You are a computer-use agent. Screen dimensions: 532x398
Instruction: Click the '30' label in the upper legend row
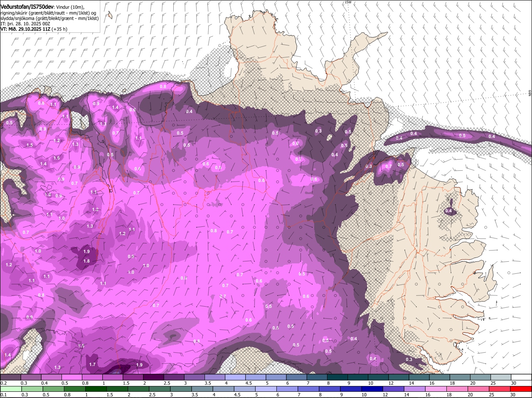(513, 383)
